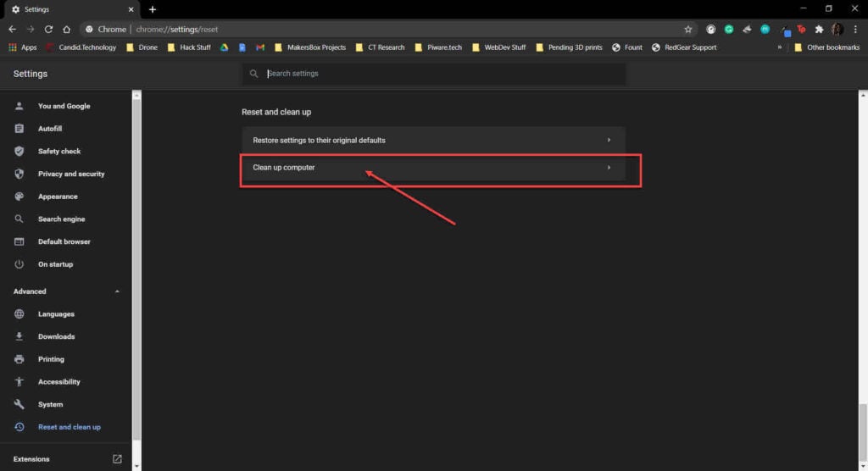Image resolution: width=868 pixels, height=471 pixels.
Task: Select Reset and clean up in sidebar
Action: point(70,427)
